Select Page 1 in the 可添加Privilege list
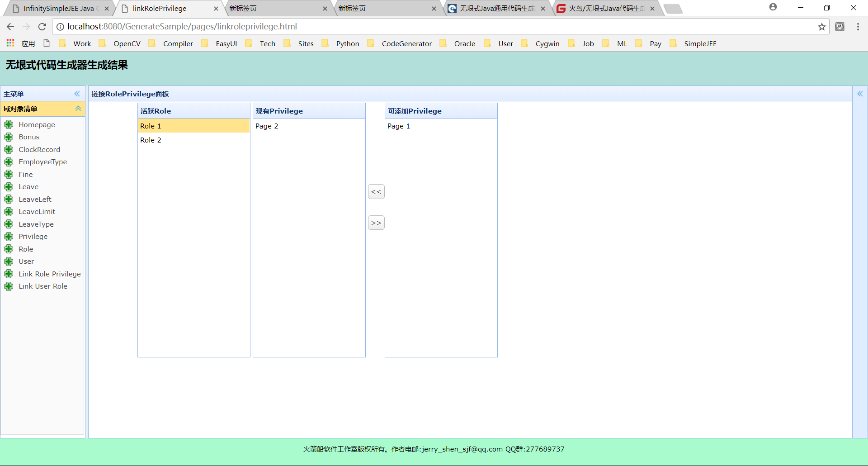The height and width of the screenshot is (466, 868). [441, 126]
